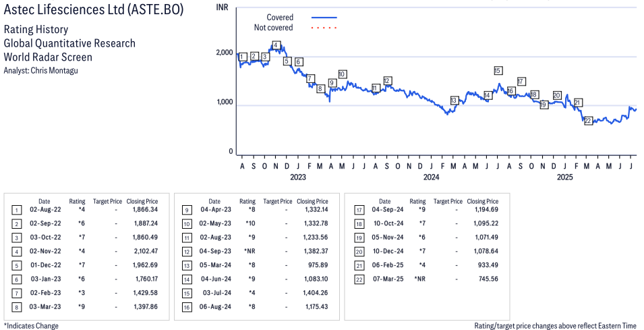Screen dimensions: 644x330
Task: Select the date '04-Sep-24' in the table
Action: point(388,210)
